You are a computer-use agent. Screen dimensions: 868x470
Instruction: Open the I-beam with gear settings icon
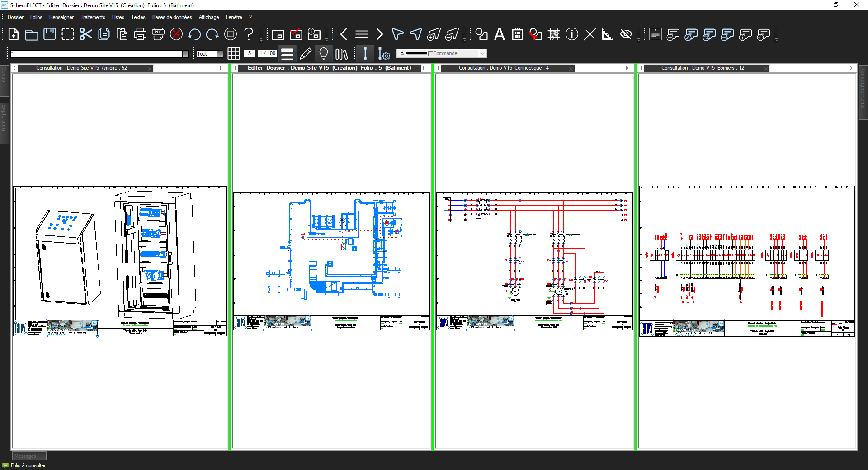[384, 54]
